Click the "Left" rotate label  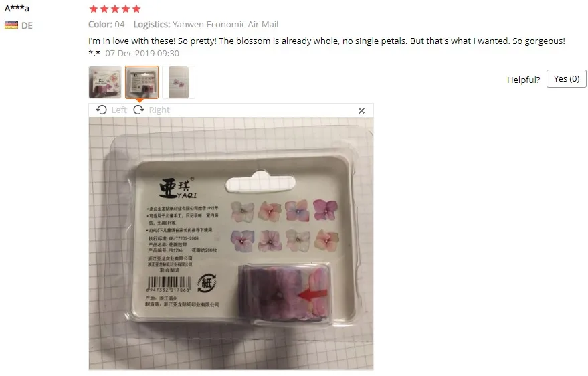click(x=119, y=110)
